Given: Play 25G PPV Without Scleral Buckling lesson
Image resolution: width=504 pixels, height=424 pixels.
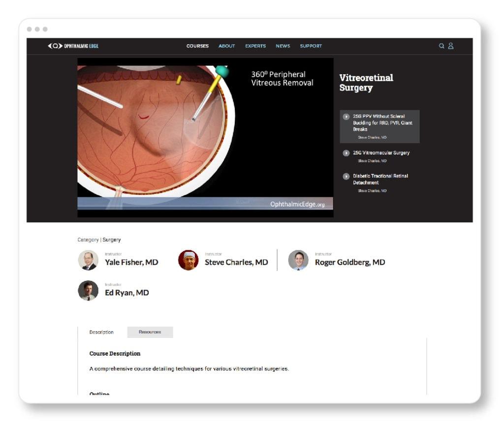Looking at the screenshot, I should coord(346,117).
